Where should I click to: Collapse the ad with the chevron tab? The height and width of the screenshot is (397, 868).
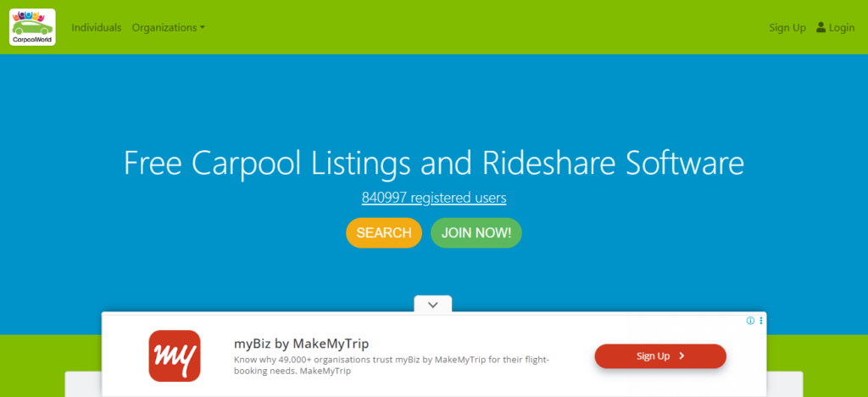click(x=433, y=305)
